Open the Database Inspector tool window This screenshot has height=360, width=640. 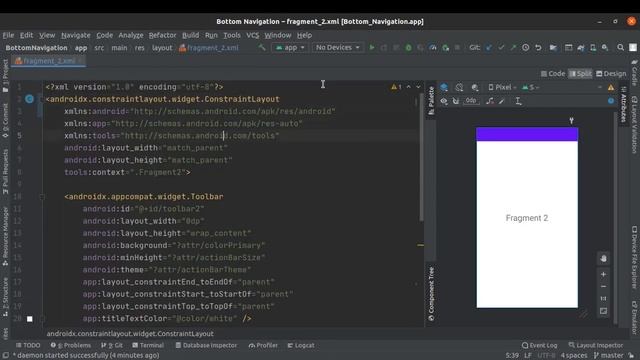click(x=206, y=345)
